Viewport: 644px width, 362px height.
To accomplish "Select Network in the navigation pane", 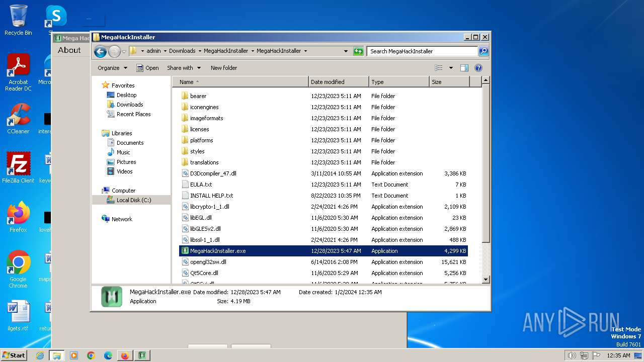I will [x=122, y=219].
